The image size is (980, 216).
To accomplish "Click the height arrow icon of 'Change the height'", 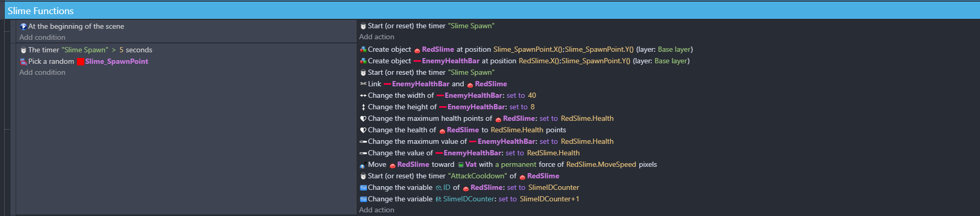I will pyautogui.click(x=363, y=107).
